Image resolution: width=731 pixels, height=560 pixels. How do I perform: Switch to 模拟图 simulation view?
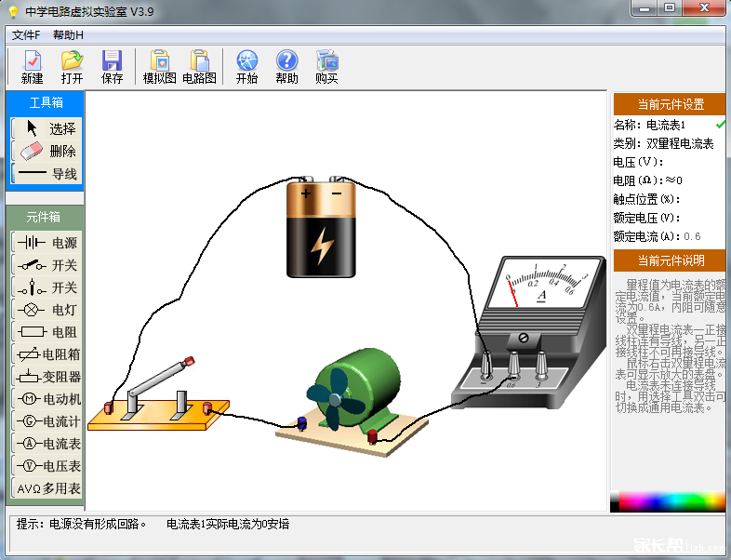click(159, 67)
